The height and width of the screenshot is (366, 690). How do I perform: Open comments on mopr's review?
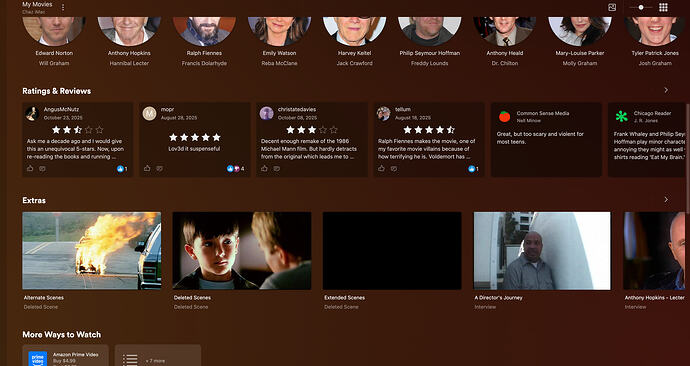(159, 168)
